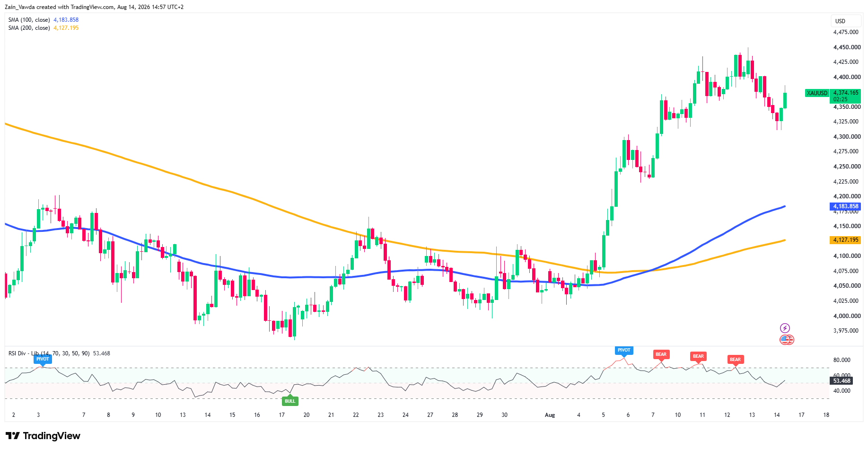Image resolution: width=868 pixels, height=450 pixels.
Task: Click the current price label 4,374.165
Action: click(846, 93)
